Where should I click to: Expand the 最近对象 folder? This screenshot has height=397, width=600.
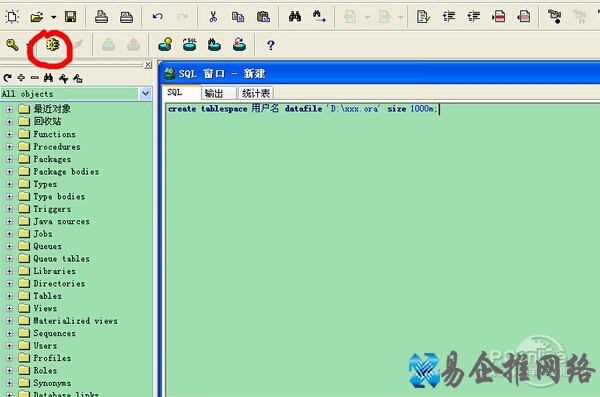tap(10, 109)
